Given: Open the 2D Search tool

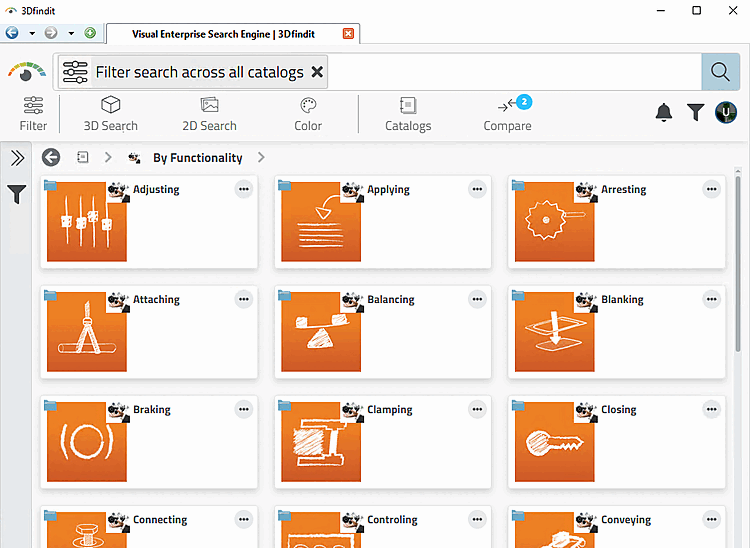Looking at the screenshot, I should [209, 114].
